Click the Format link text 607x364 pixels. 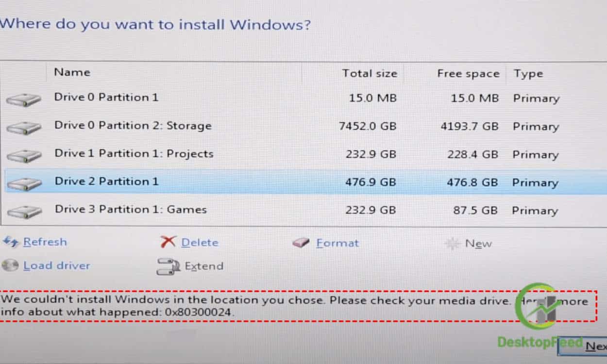pos(337,243)
